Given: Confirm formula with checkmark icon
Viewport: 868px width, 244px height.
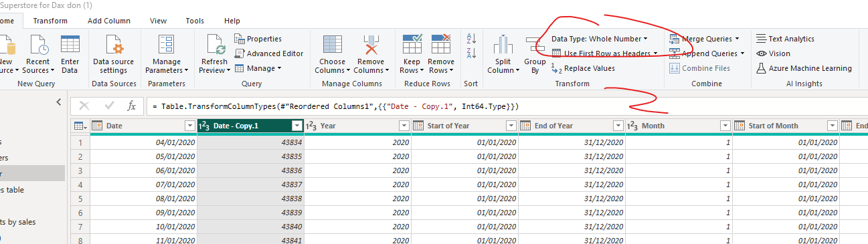Looking at the screenshot, I should click(109, 106).
